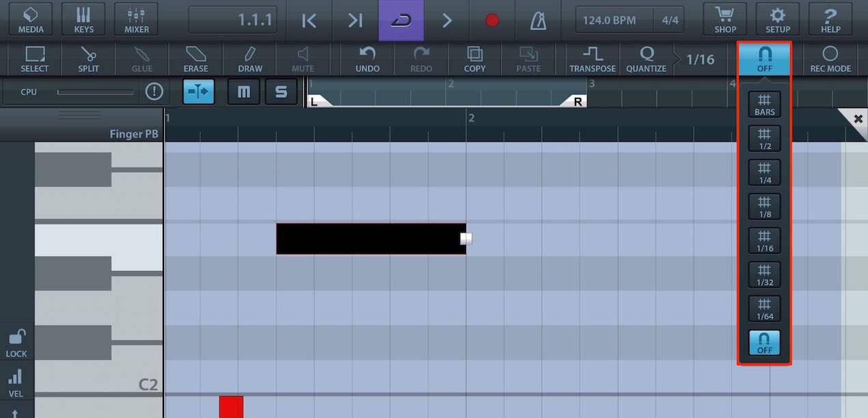Viewport: 868px width, 418px height.
Task: Select the red note near the bottom
Action: [x=231, y=406]
